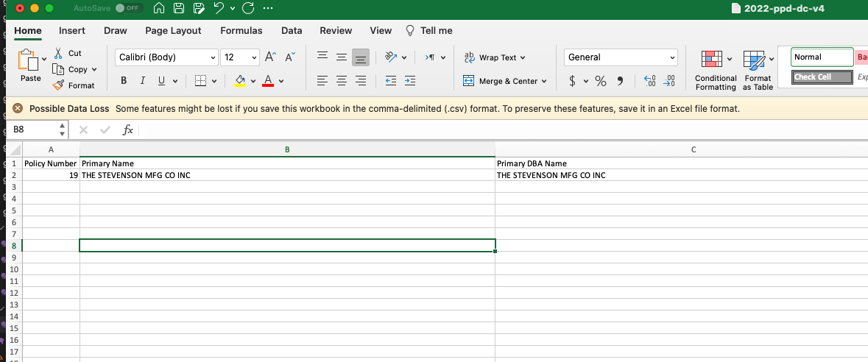Apply Italic formatting
868x362 pixels.
point(141,81)
